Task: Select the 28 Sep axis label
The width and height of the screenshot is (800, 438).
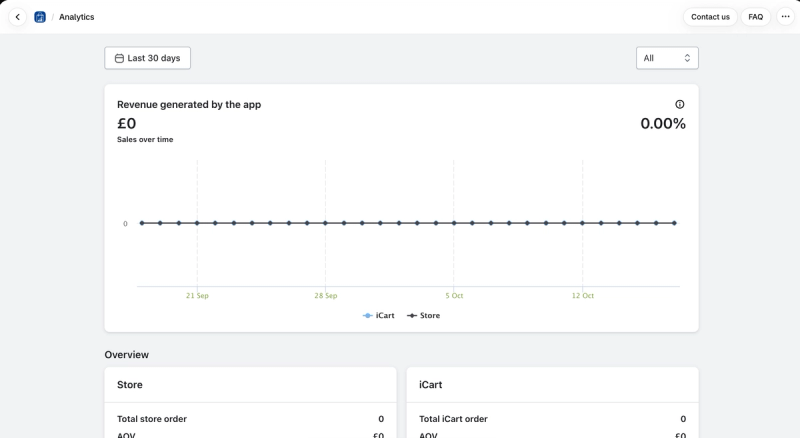Action: coord(326,296)
